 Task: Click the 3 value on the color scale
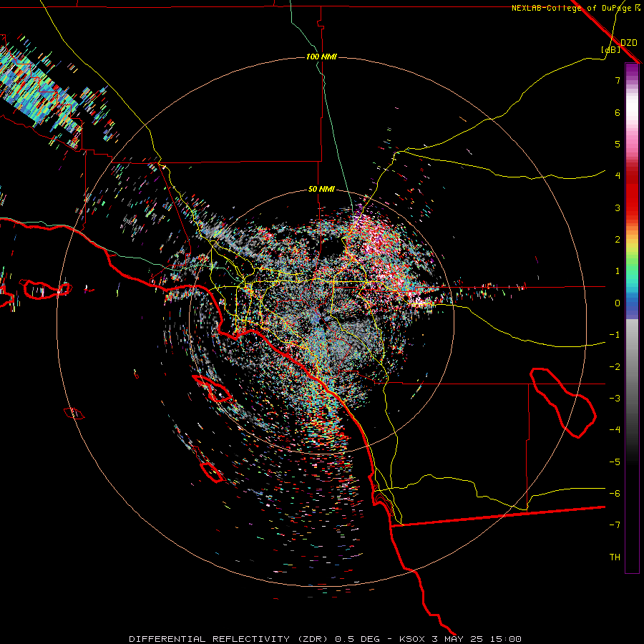618,208
